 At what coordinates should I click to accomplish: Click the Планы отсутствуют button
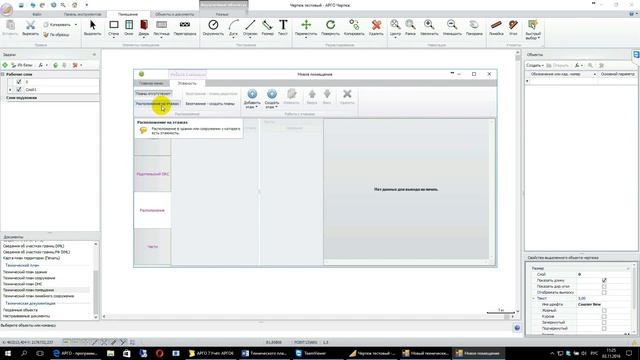(x=153, y=93)
